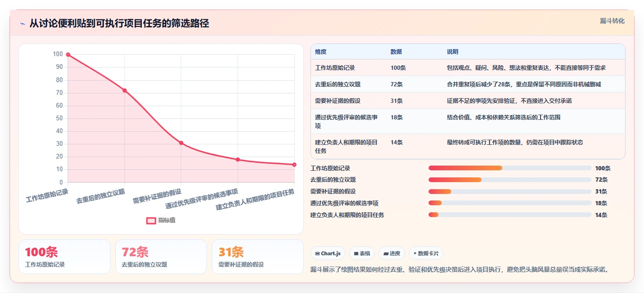
Task: Click x-axis label 去重后的独立议题 under chart
Action: [101, 196]
